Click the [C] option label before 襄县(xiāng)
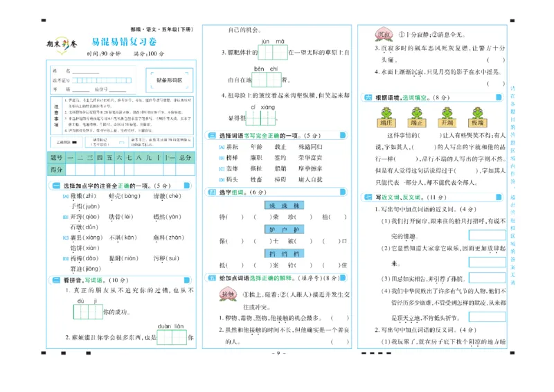Screen dimensions: 554x392 point(66,238)
